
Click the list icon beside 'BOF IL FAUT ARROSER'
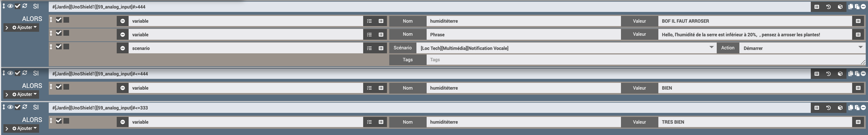tap(858, 21)
